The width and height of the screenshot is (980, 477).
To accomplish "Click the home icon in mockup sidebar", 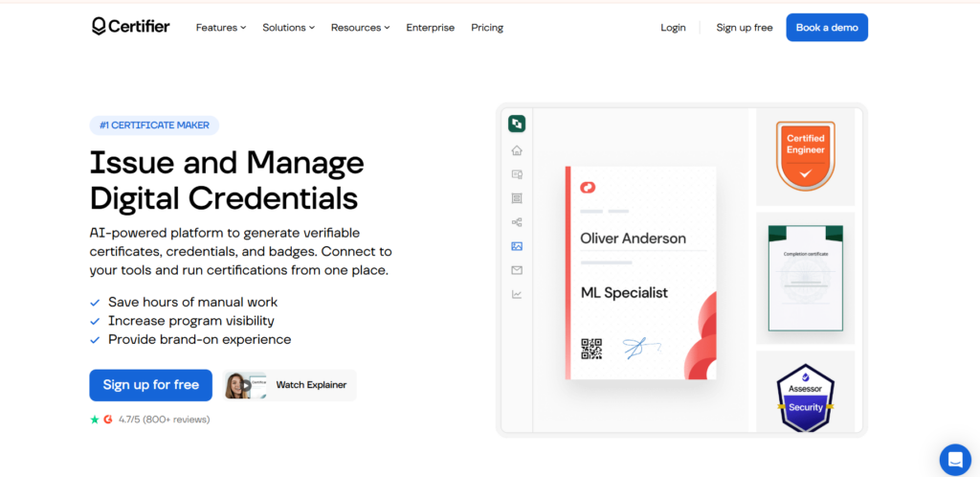I will pos(516,150).
